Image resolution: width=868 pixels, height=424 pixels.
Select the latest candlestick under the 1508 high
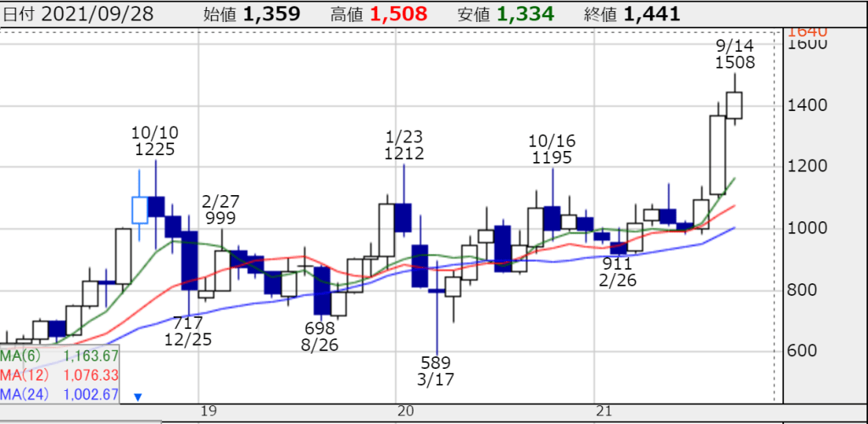click(x=734, y=105)
